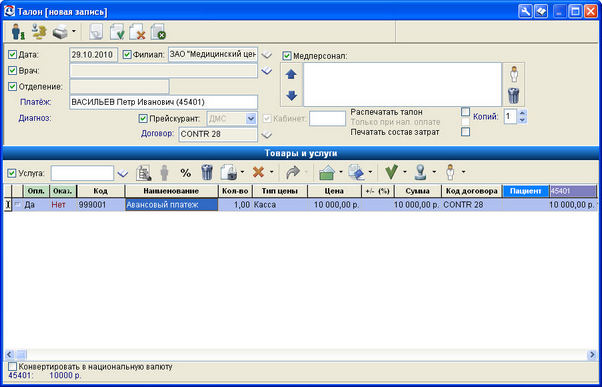The image size is (602, 387).
Task: Click the Договор field CONTR 28
Action: tap(218, 135)
